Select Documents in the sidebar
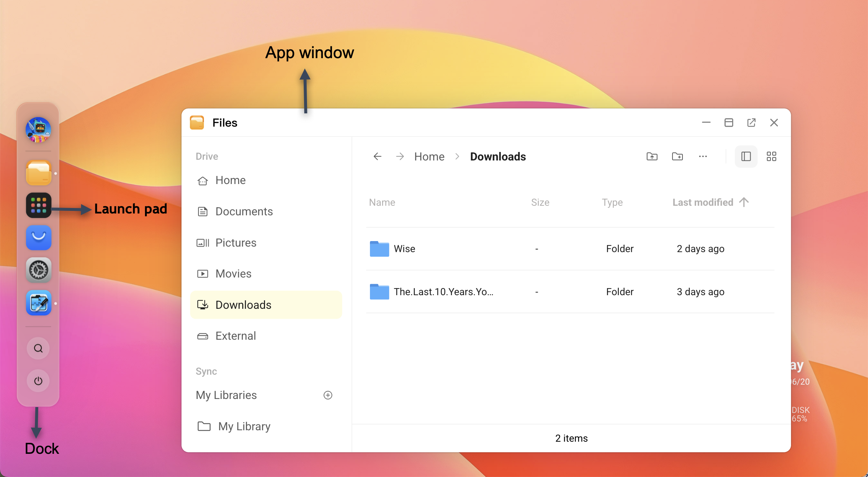Viewport: 868px width, 477px height. point(266,211)
